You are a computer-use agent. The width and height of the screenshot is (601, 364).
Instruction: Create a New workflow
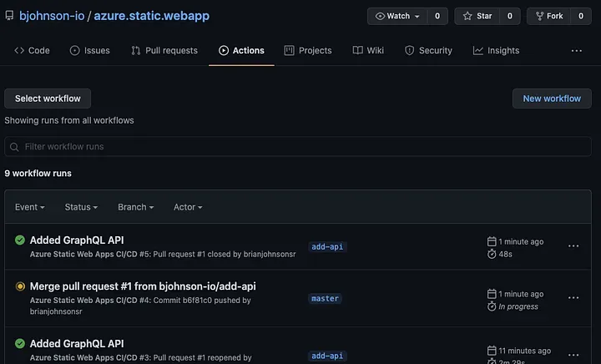point(552,99)
